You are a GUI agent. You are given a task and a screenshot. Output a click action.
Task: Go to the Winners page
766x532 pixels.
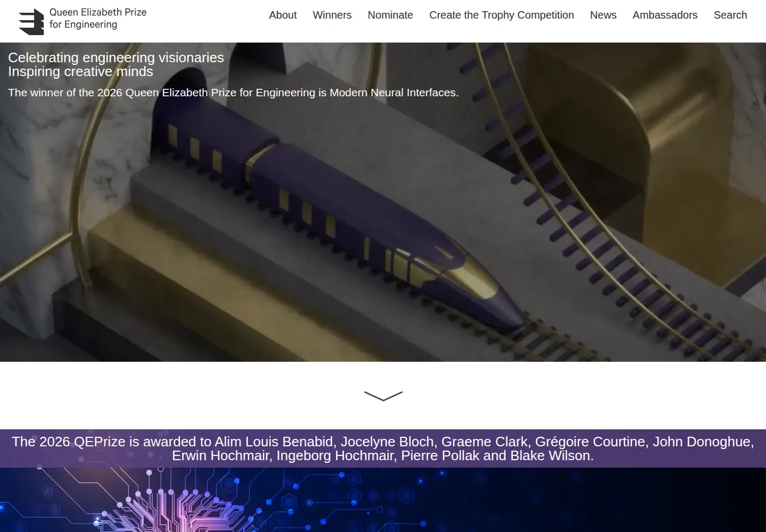click(x=332, y=15)
